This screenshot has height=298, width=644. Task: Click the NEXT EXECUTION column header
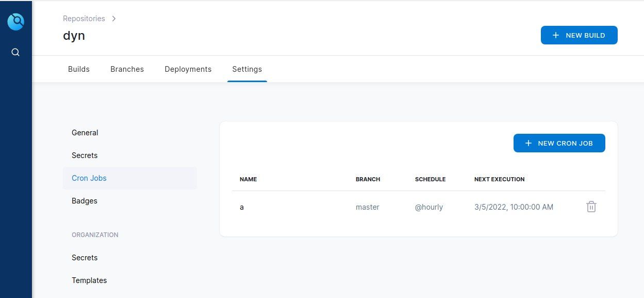point(499,179)
